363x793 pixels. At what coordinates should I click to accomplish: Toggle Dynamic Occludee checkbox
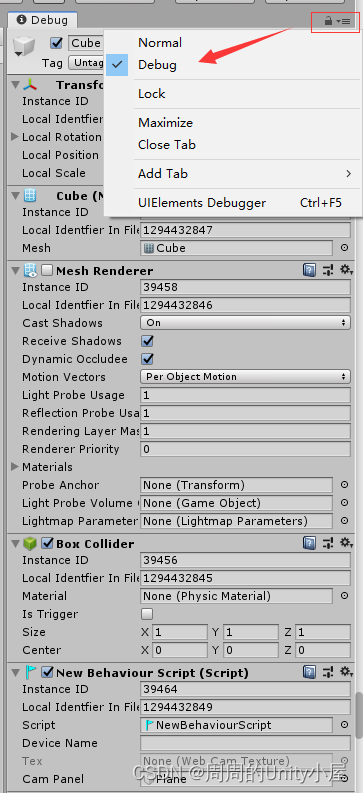[147, 359]
